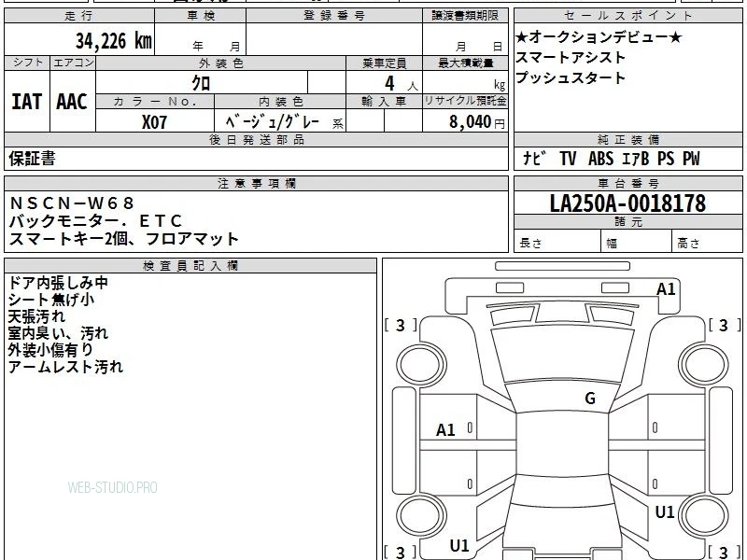Image resolution: width=747 pixels, height=560 pixels.
Task: Click the 登録番号 header
Action: pyautogui.click(x=334, y=16)
